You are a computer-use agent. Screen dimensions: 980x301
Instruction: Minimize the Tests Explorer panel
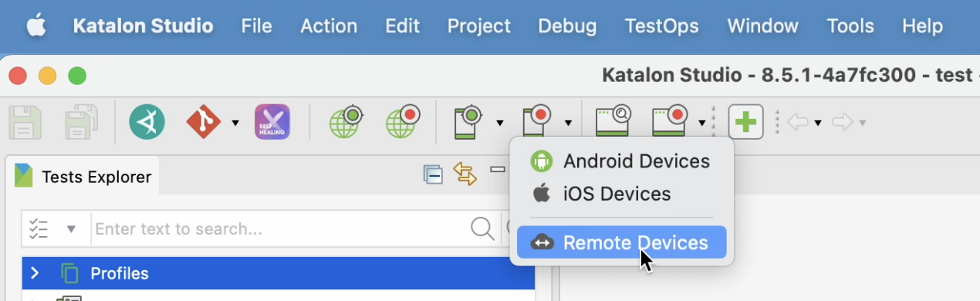(498, 170)
